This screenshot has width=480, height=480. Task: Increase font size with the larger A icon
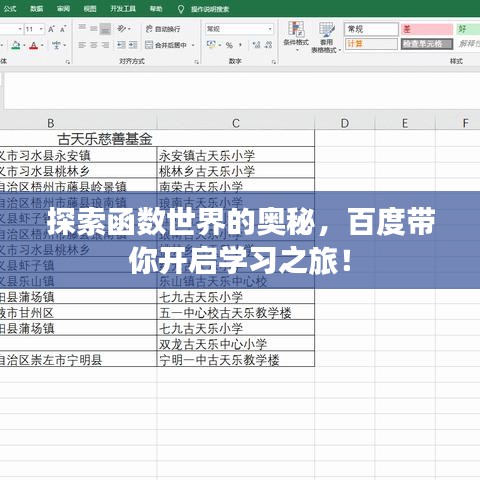click(51, 29)
